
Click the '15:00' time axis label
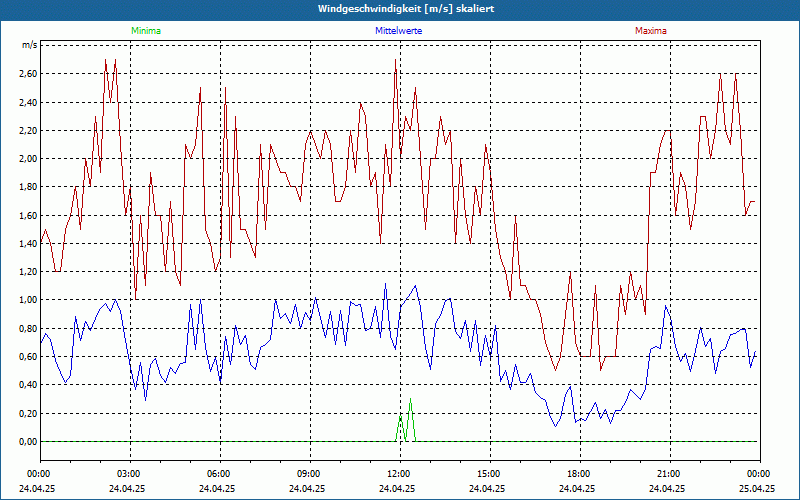click(x=487, y=474)
